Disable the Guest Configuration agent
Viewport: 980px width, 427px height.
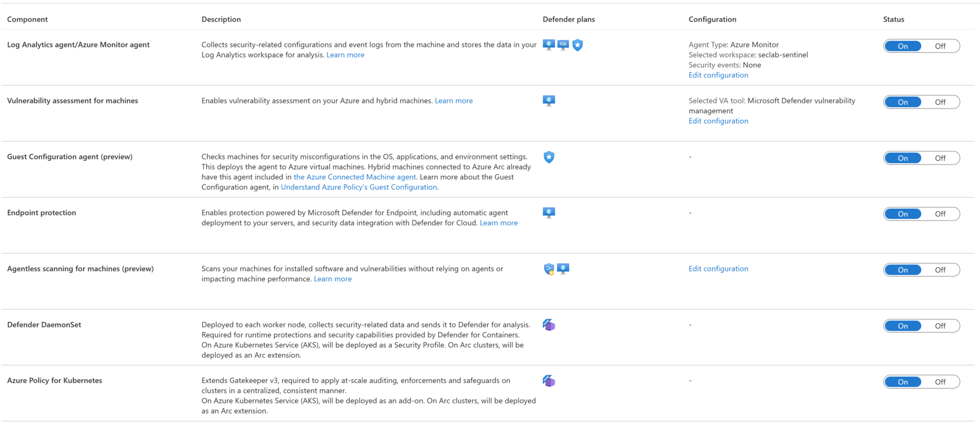[939, 158]
